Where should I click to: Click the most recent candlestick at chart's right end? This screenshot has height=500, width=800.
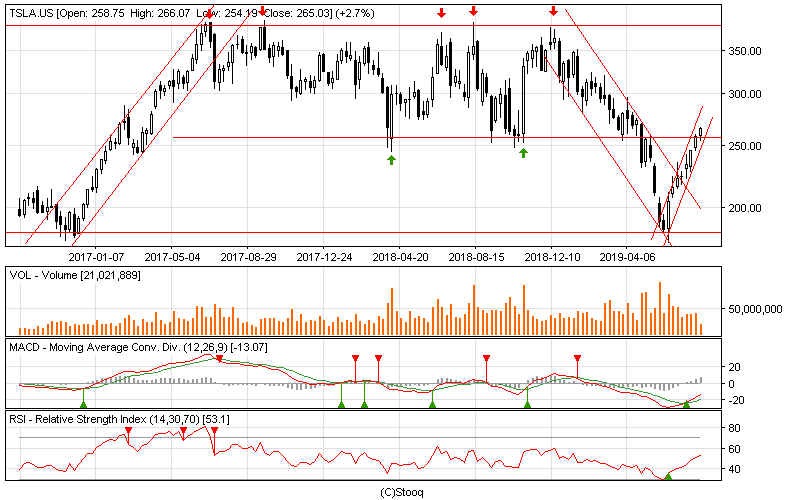(701, 133)
